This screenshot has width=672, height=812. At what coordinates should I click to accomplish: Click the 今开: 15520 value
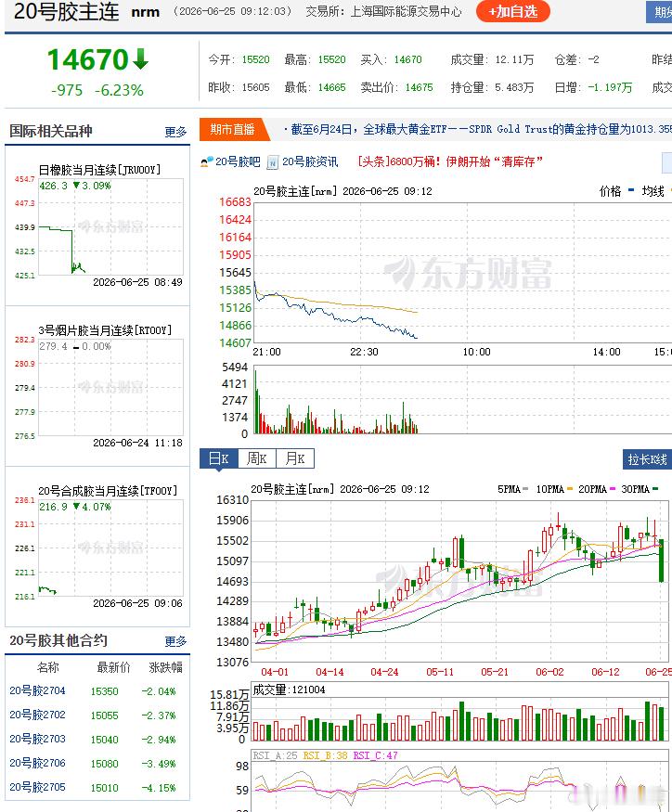point(255,60)
